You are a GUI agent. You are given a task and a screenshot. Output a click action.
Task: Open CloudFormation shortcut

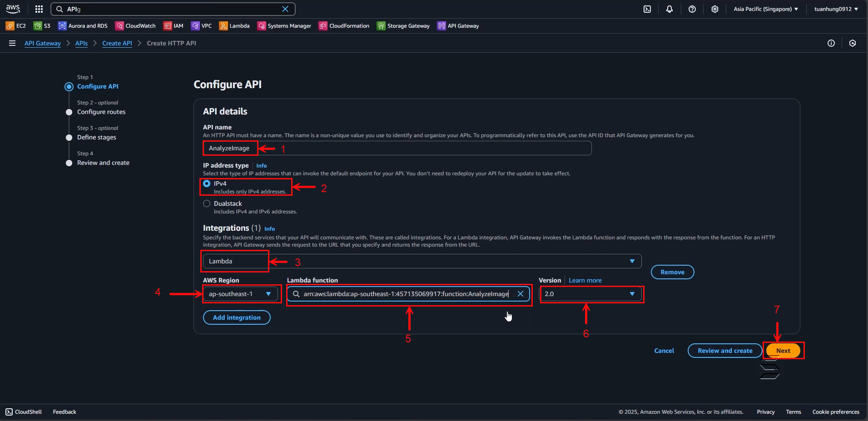point(344,26)
